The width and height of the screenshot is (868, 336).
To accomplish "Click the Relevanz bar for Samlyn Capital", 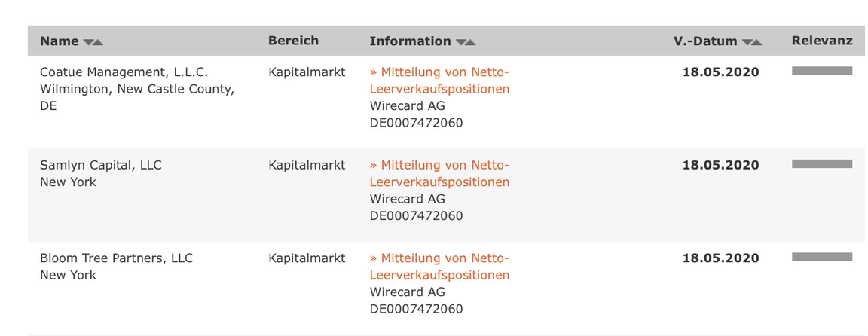I will tap(821, 163).
